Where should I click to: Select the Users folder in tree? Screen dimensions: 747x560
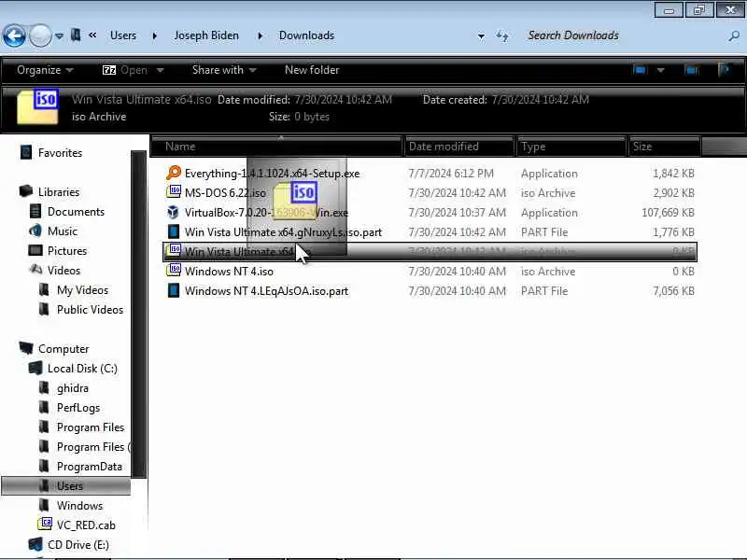click(x=66, y=485)
